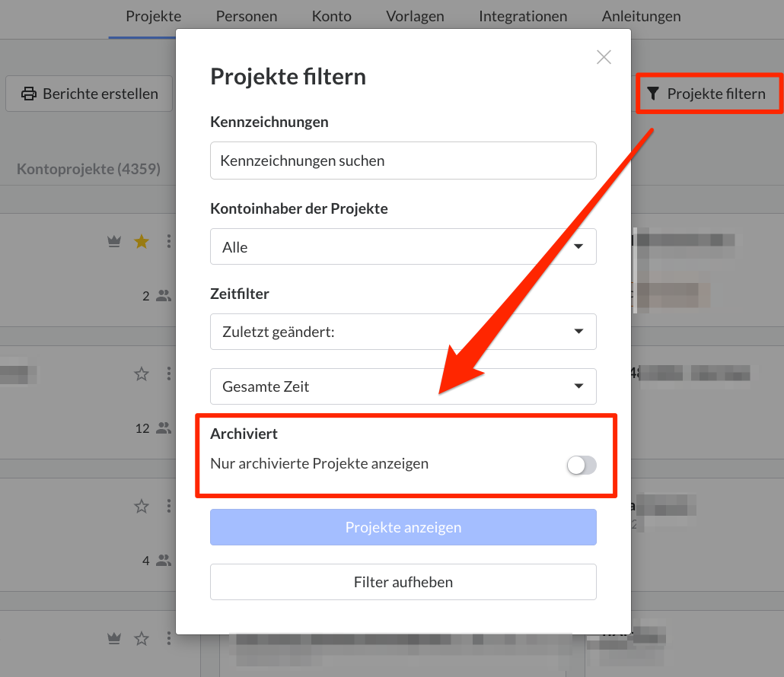The image size is (784, 677).
Task: Click the printer icon in Berichte erstellen
Action: [29, 94]
